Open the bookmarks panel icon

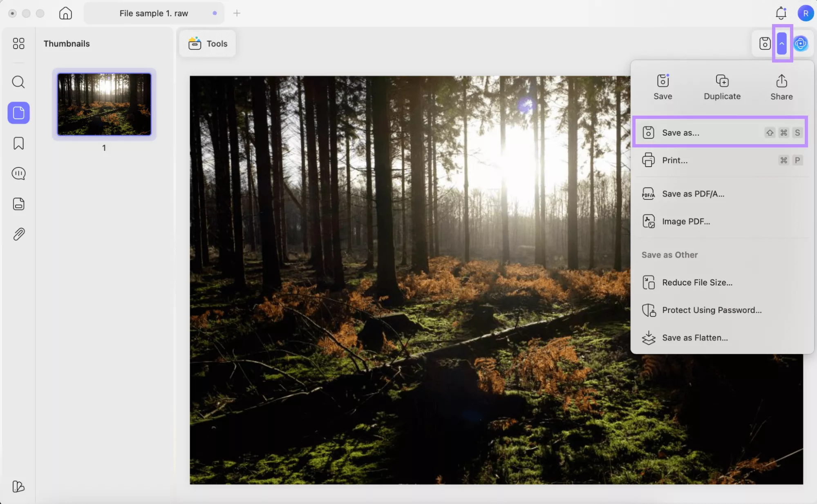18,143
